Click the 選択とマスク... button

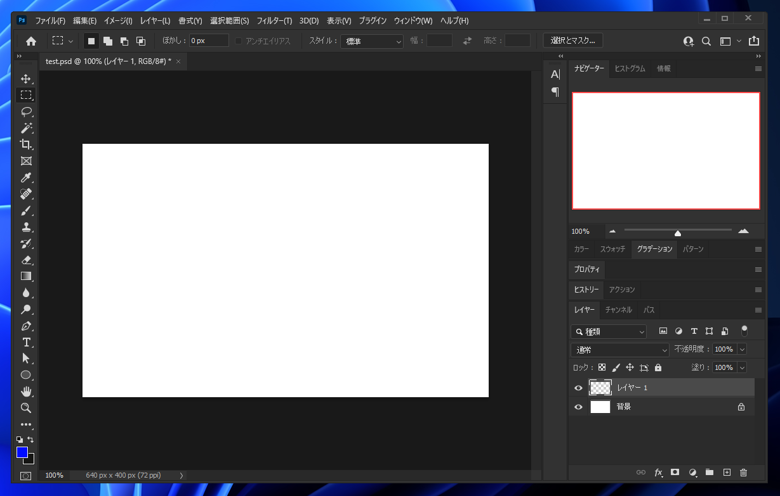573,41
